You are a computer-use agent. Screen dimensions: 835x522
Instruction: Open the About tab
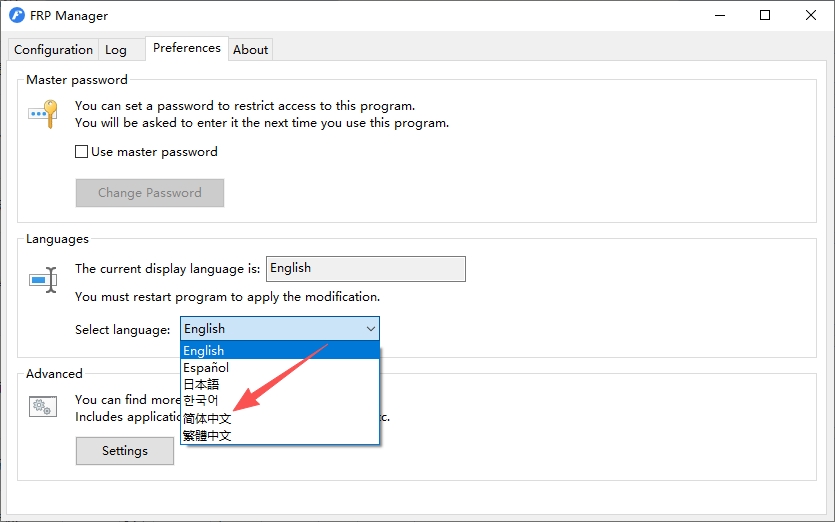coord(250,50)
